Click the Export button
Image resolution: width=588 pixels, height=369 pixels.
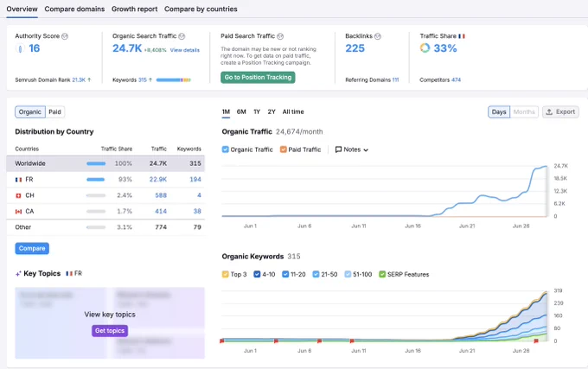click(x=560, y=112)
